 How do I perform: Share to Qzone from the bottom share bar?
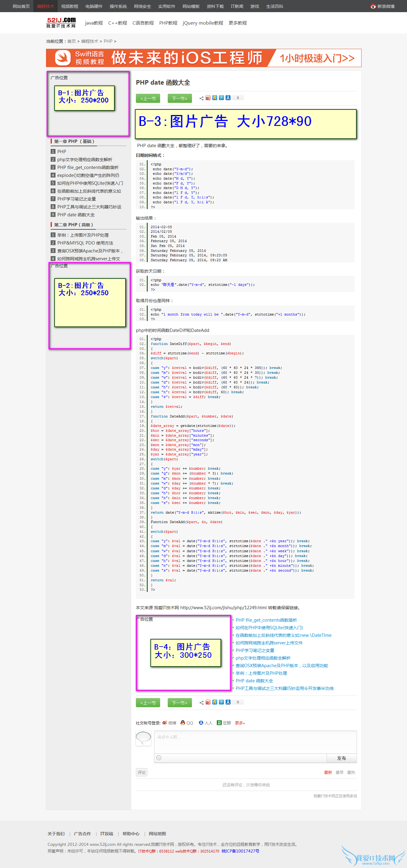(215, 702)
